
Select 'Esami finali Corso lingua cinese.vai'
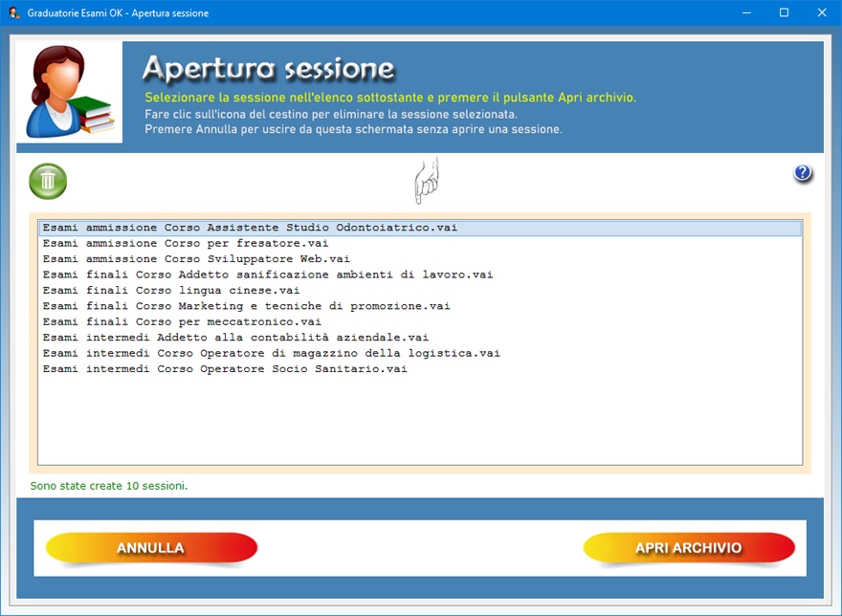420,291
